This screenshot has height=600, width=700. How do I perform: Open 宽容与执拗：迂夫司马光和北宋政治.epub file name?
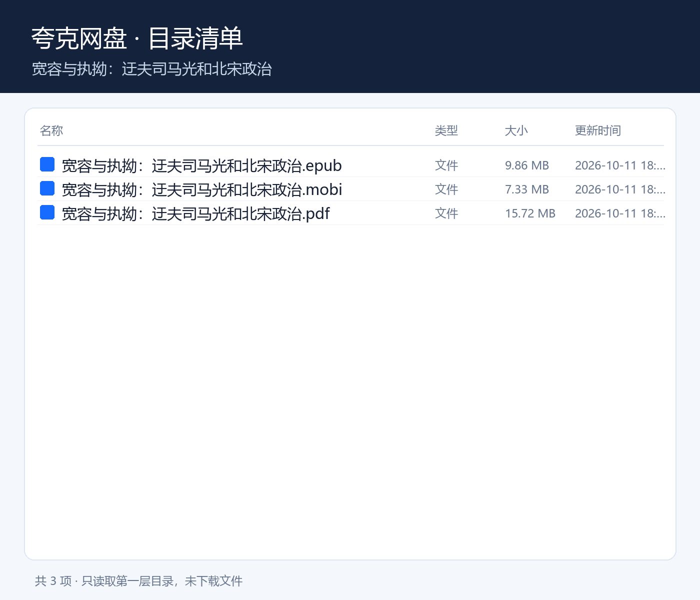pos(201,165)
